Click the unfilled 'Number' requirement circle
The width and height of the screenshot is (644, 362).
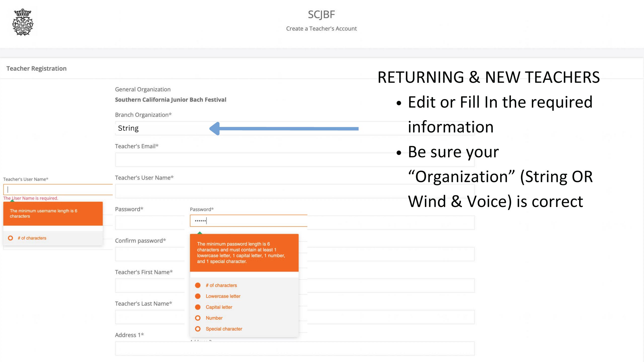coord(198,318)
